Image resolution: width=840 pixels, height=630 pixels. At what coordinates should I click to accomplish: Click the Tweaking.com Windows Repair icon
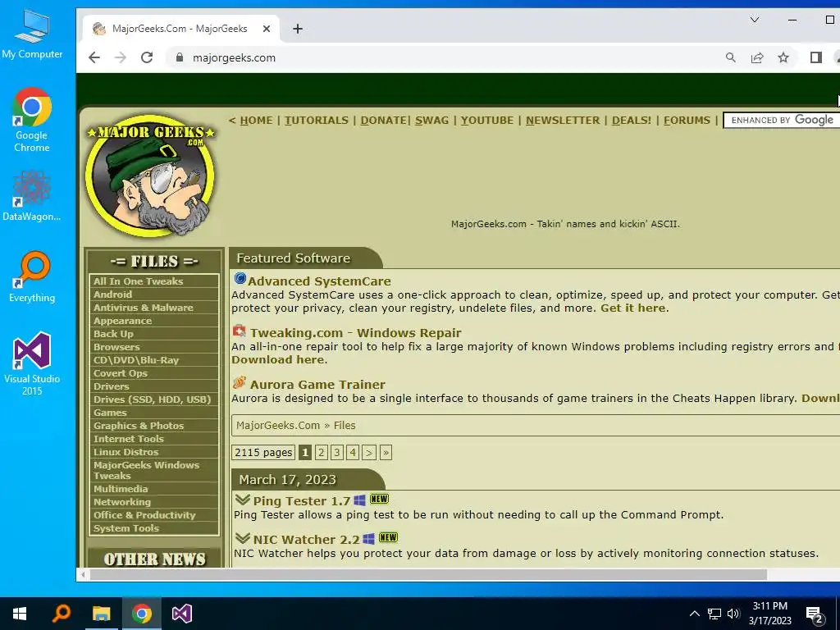coord(239,331)
